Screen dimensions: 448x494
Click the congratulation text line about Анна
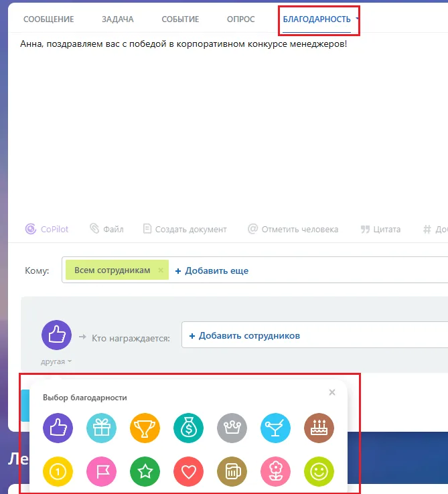pyautogui.click(x=183, y=44)
